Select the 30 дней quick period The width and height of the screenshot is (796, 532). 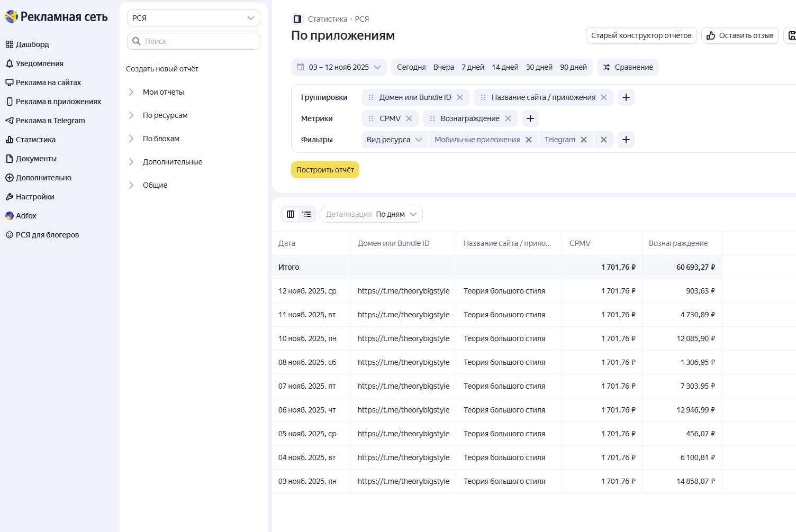539,67
